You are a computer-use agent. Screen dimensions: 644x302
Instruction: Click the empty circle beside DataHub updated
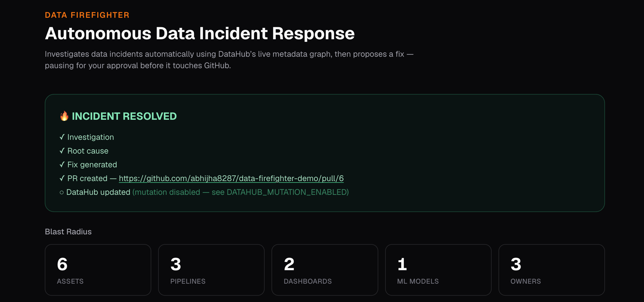point(61,192)
